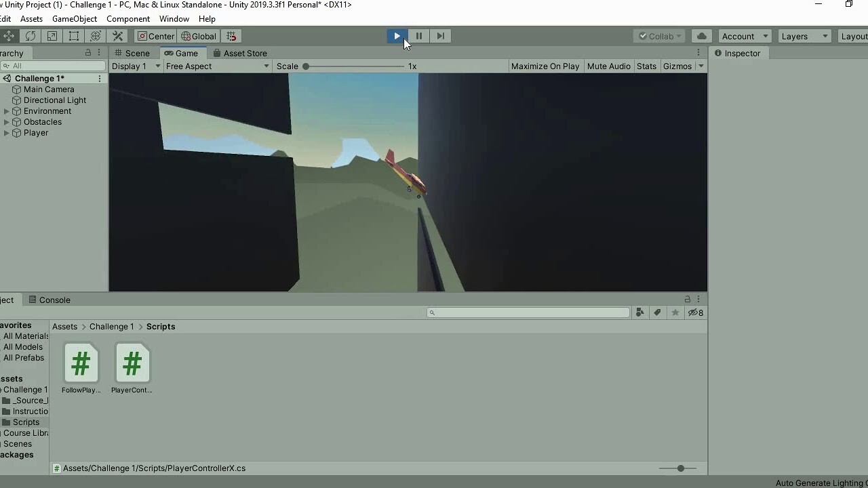Adjust the asset icon size slider
Screen dimensions: 868x488
[679, 468]
